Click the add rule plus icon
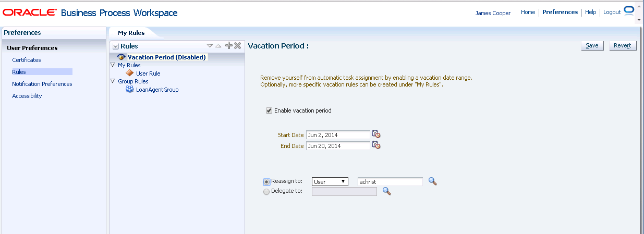 pos(228,46)
